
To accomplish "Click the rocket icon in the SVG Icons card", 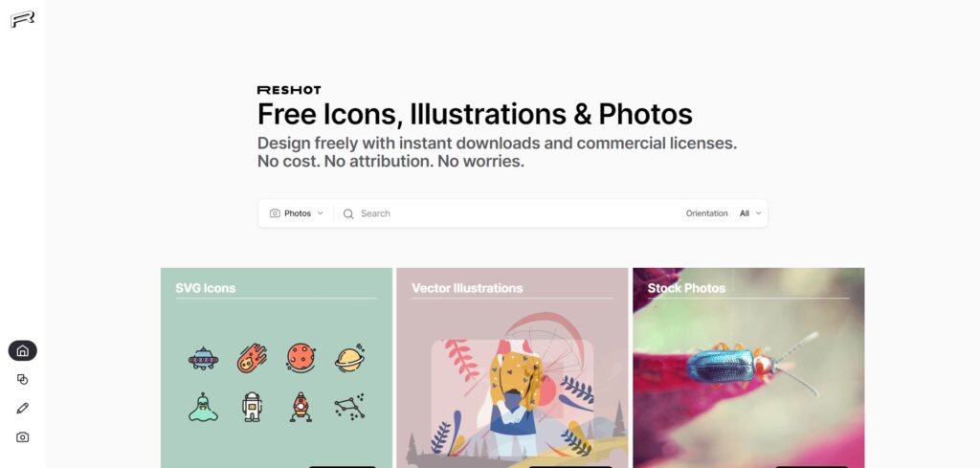I will click(301, 407).
